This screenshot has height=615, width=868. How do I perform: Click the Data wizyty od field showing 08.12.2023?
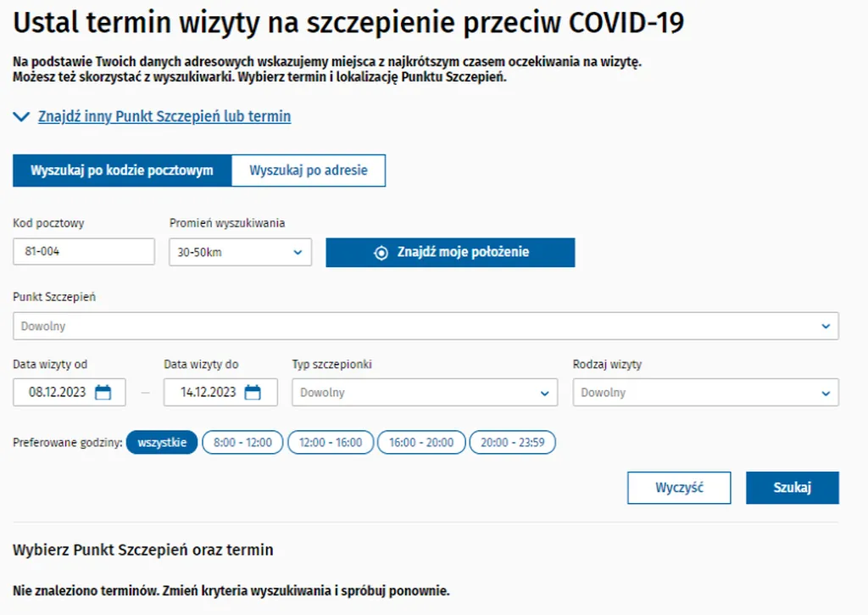70,392
